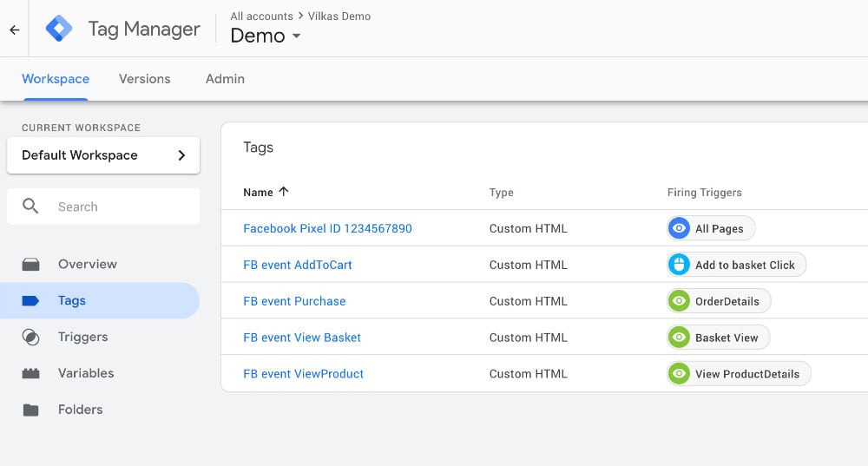Click the Tags panel heading
The width and height of the screenshot is (868, 466).
[258, 148]
